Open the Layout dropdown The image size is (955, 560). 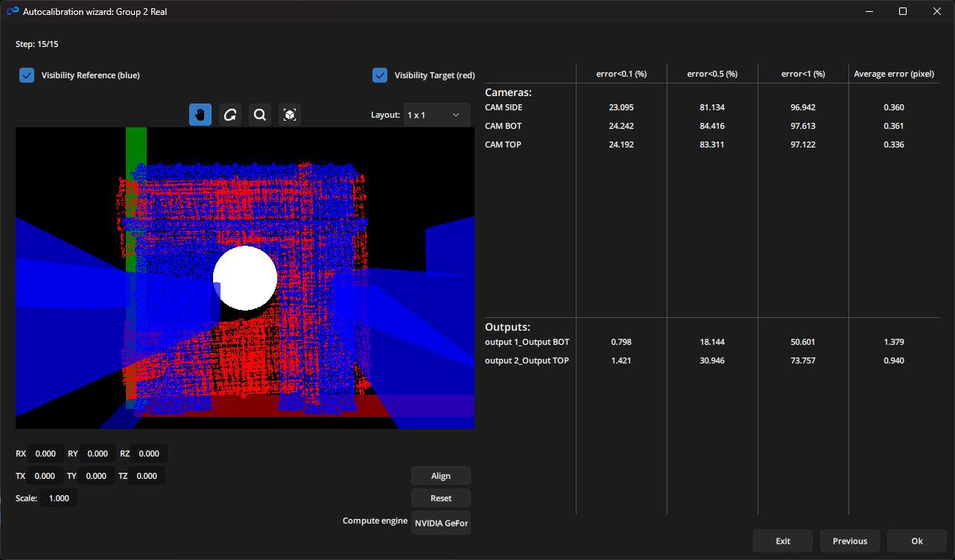(x=436, y=114)
